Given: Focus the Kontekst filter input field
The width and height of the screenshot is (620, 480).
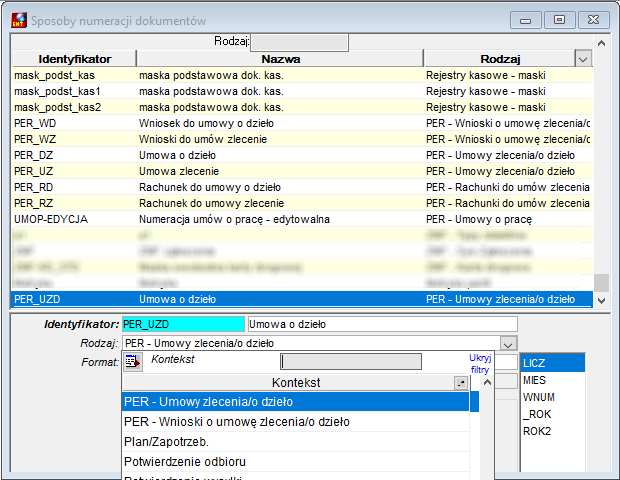Looking at the screenshot, I should [351, 361].
